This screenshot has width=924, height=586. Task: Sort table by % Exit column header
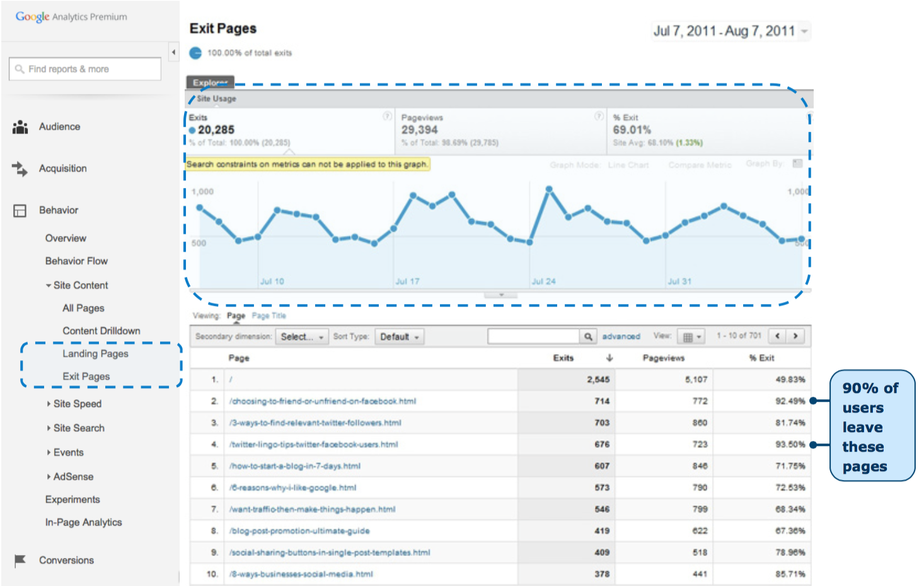point(762,358)
